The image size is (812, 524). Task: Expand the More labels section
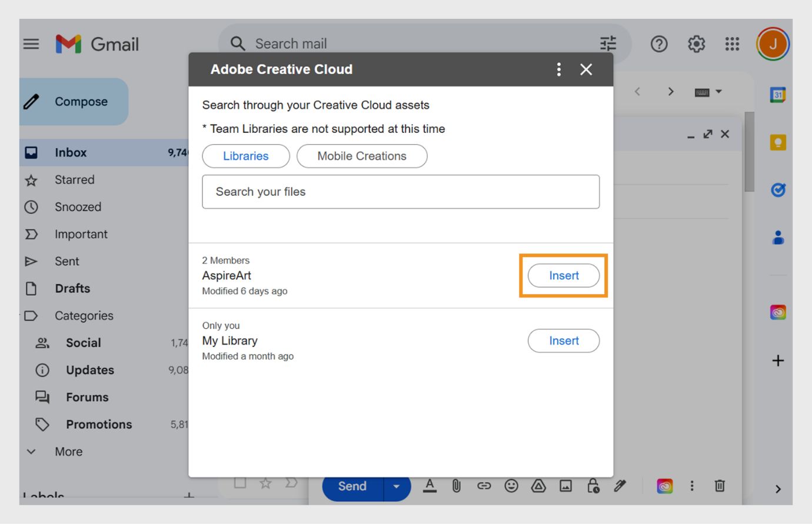coord(68,451)
